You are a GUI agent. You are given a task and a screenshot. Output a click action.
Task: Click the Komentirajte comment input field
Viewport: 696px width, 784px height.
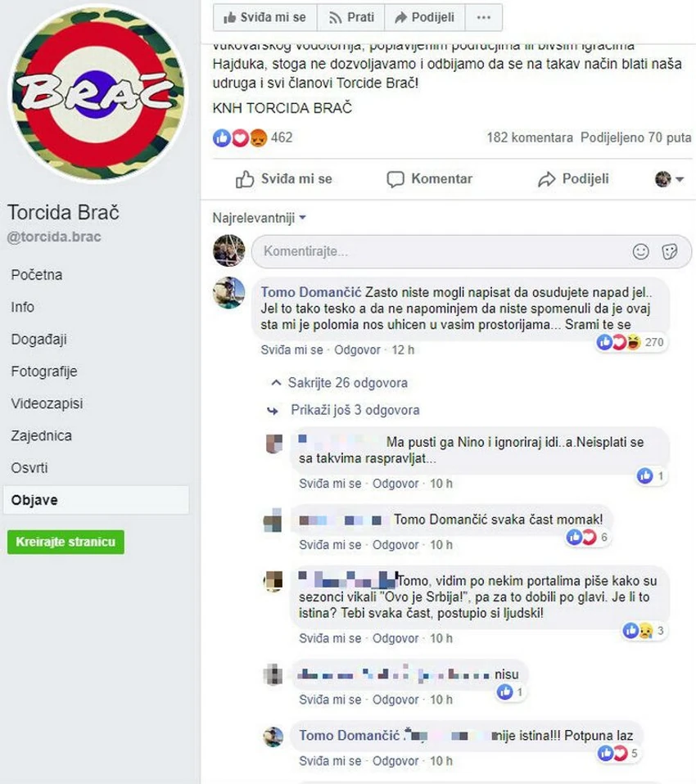click(441, 251)
